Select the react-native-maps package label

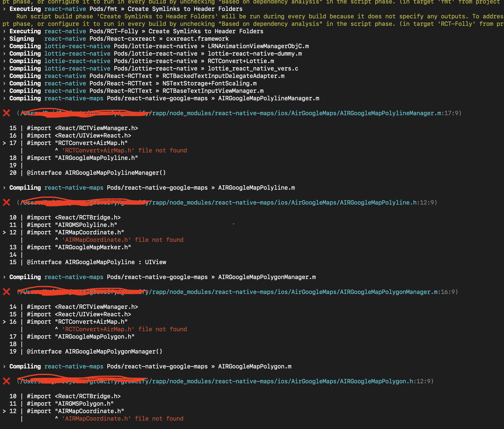(x=74, y=98)
